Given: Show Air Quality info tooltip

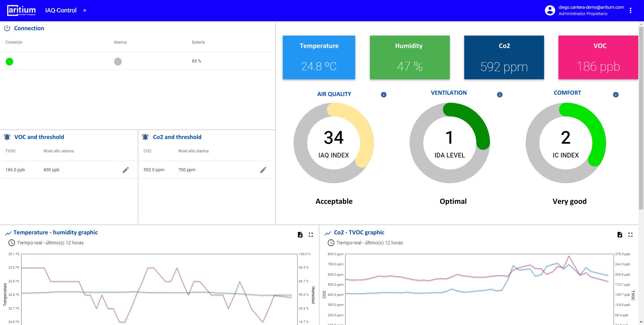Looking at the screenshot, I should tap(384, 95).
